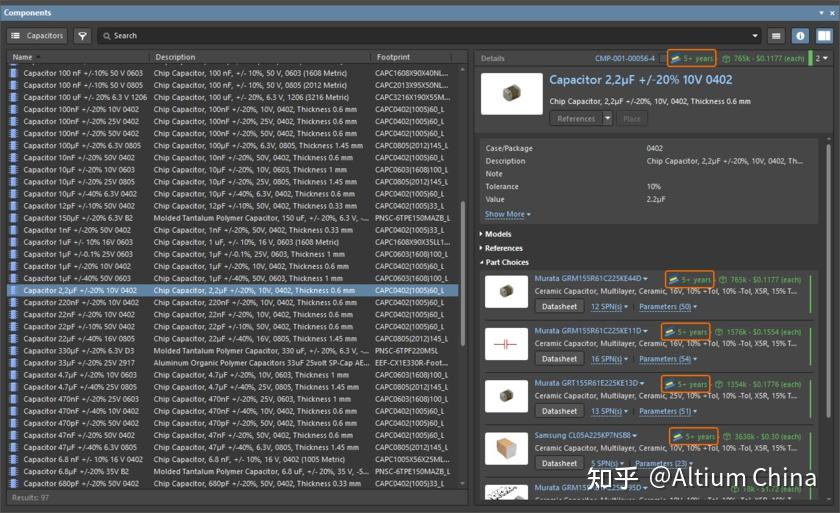Open Datasheet for Murata GRM155R61C225KE11D
The image size is (840, 513).
[559, 359]
